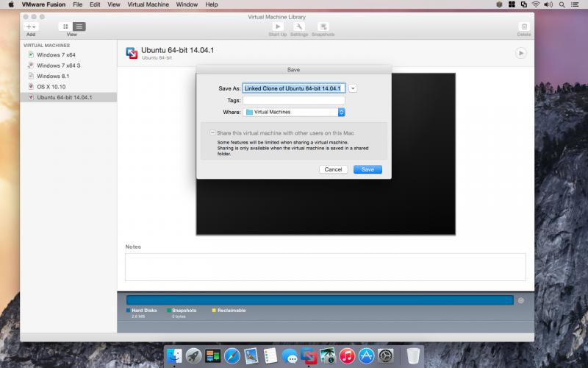Toggle Share this virtual machine checkbox
The width and height of the screenshot is (588, 368).
pyautogui.click(x=212, y=132)
